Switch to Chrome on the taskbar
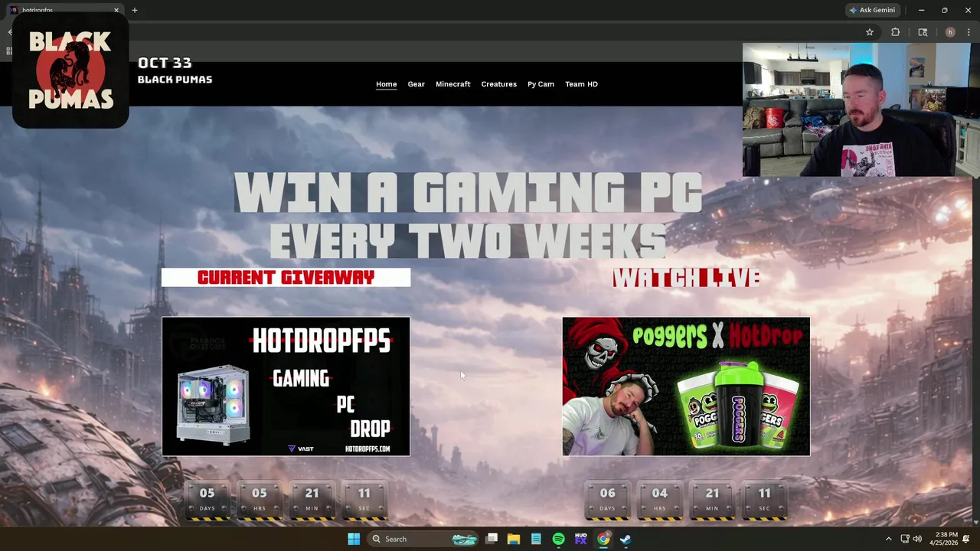The image size is (980, 551). tap(603, 539)
